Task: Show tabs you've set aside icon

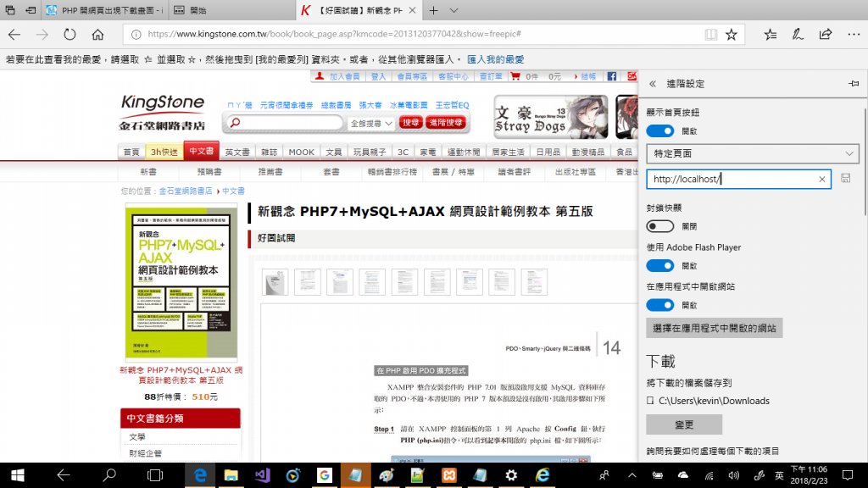Action: coord(10,10)
